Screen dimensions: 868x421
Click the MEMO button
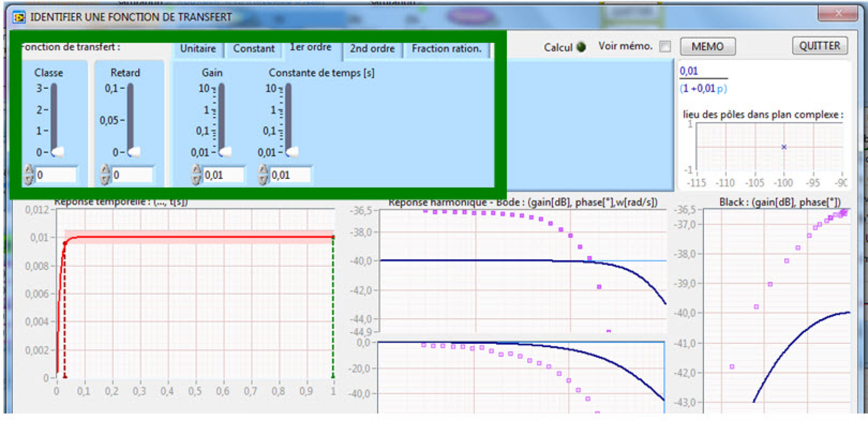(x=708, y=46)
